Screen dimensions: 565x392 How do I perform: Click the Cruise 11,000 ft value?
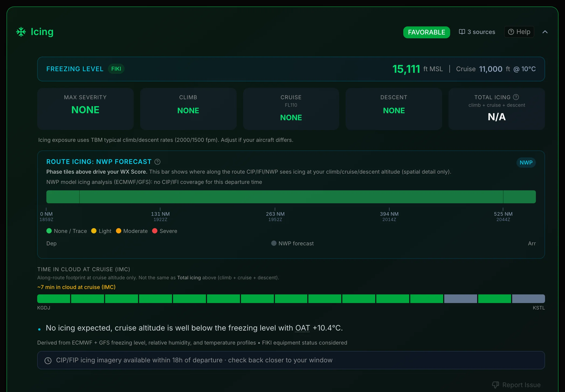[x=491, y=69]
